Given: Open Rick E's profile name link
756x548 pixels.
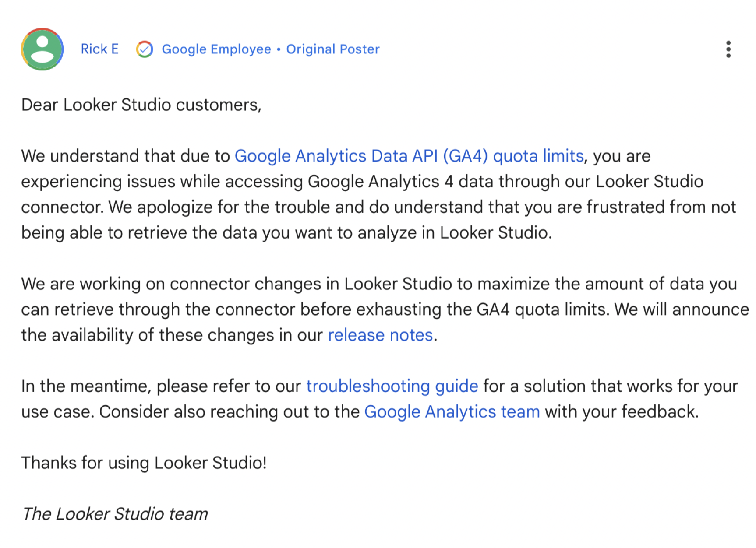Looking at the screenshot, I should [x=99, y=49].
